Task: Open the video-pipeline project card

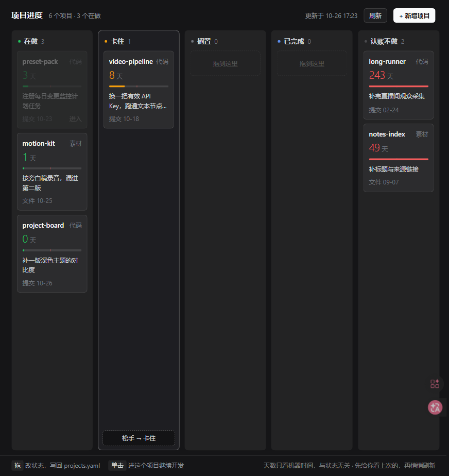Action: click(x=139, y=90)
